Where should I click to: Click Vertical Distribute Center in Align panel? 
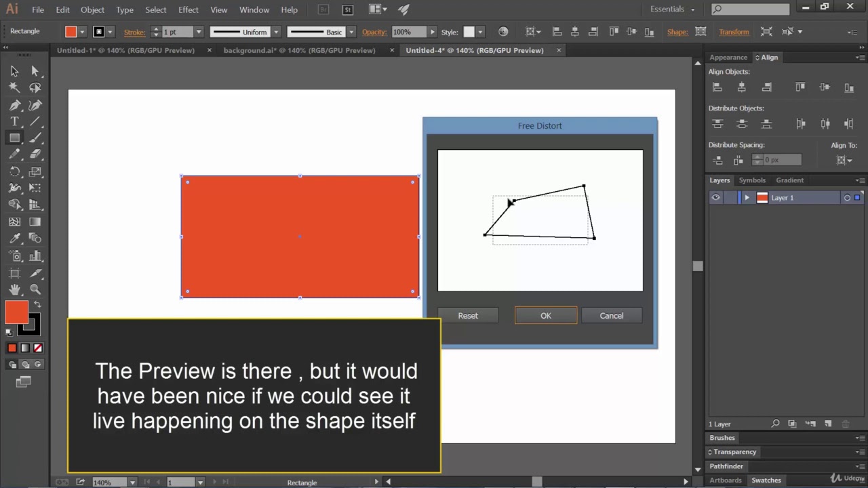[742, 124]
